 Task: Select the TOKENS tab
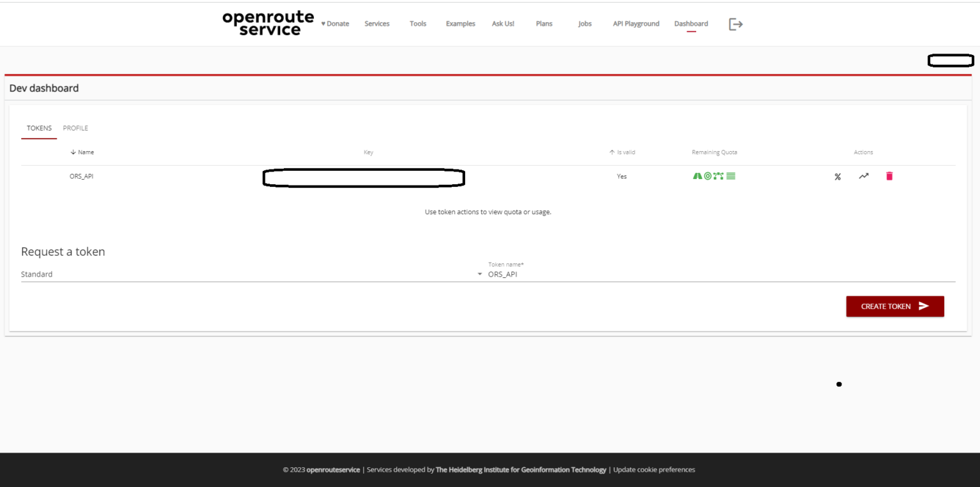tap(39, 128)
